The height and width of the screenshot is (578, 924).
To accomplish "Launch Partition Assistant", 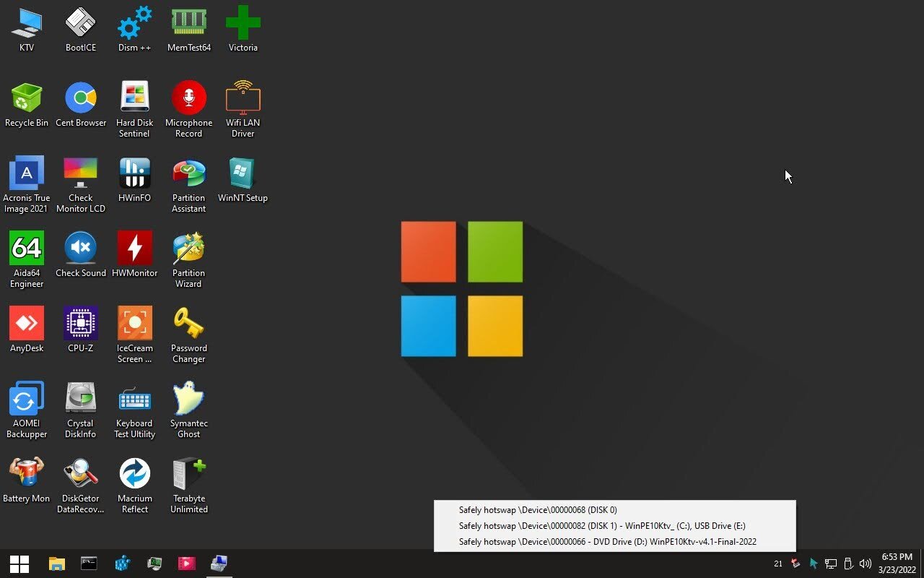I will [x=189, y=184].
